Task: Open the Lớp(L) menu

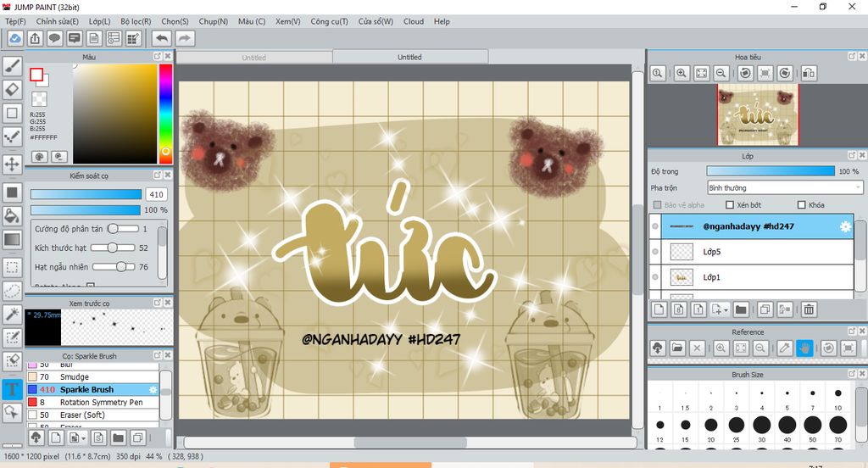Action: 100,21
